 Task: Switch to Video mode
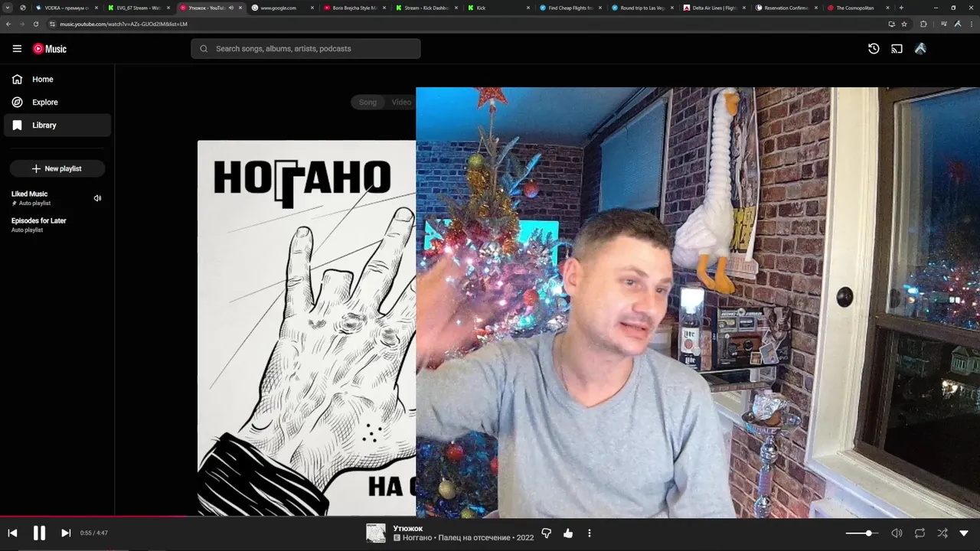tap(401, 102)
